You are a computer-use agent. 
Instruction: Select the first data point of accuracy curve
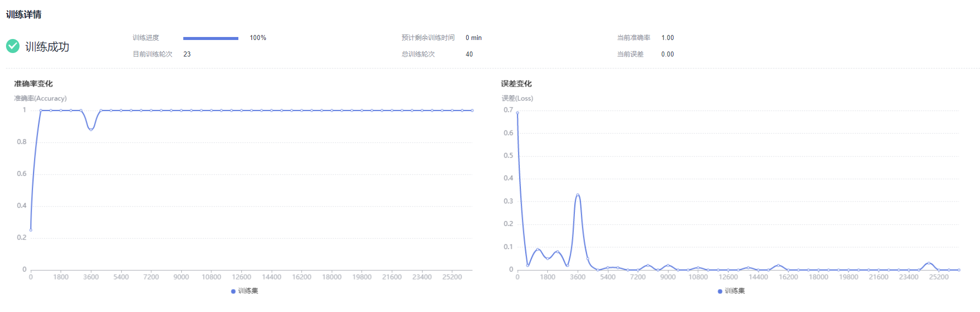tap(31, 230)
